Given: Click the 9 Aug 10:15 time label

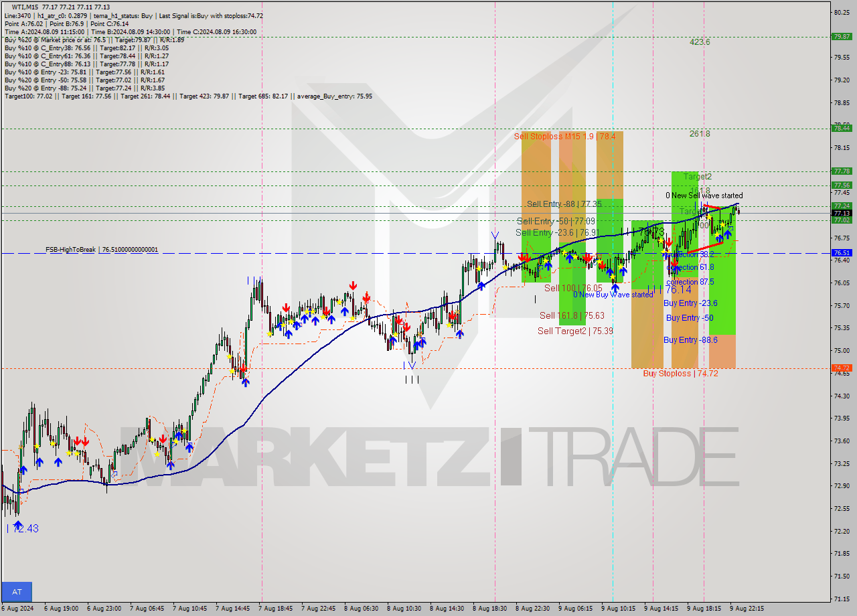Looking at the screenshot, I should [618, 609].
